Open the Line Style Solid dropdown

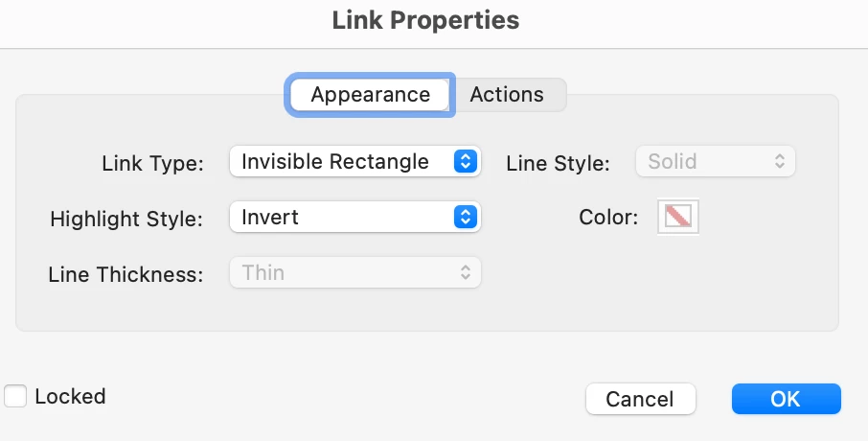(715, 162)
